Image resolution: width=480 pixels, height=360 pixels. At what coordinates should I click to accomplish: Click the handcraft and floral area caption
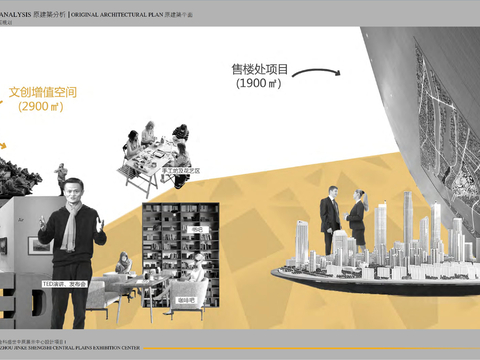[x=181, y=170]
